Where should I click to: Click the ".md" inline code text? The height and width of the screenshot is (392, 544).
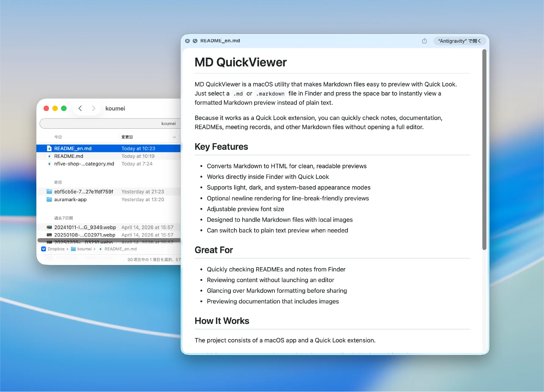point(238,94)
